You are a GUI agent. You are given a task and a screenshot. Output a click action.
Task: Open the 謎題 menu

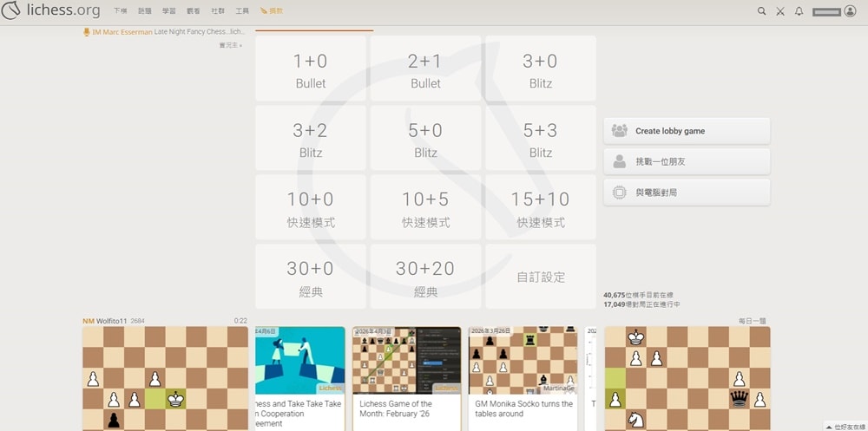[144, 11]
